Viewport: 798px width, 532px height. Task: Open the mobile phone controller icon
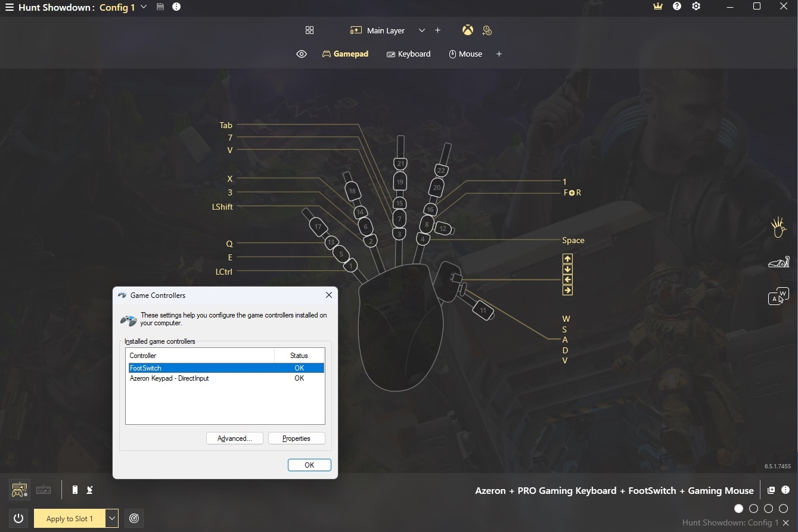[75, 490]
